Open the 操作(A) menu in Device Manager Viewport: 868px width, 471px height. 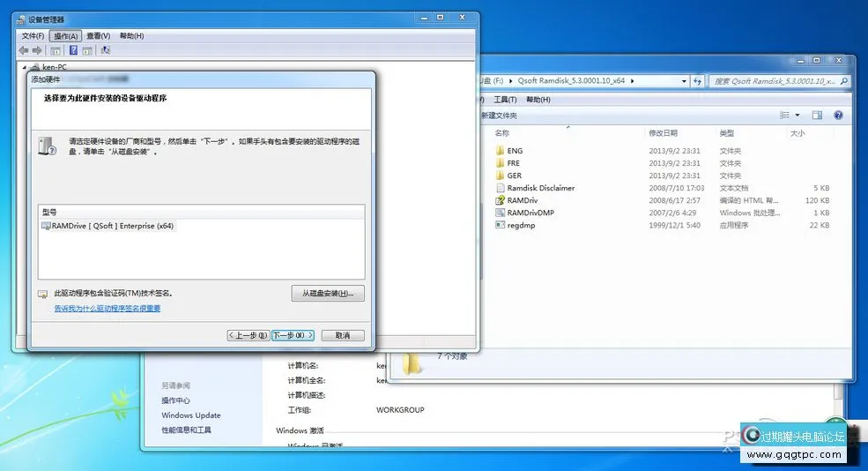[x=66, y=36]
